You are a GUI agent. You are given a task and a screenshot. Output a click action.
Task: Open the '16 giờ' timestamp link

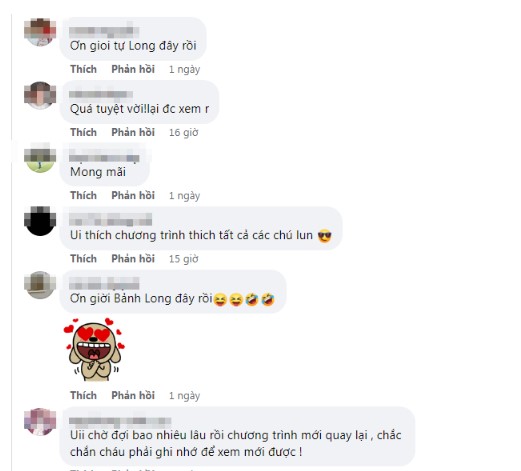[184, 133]
